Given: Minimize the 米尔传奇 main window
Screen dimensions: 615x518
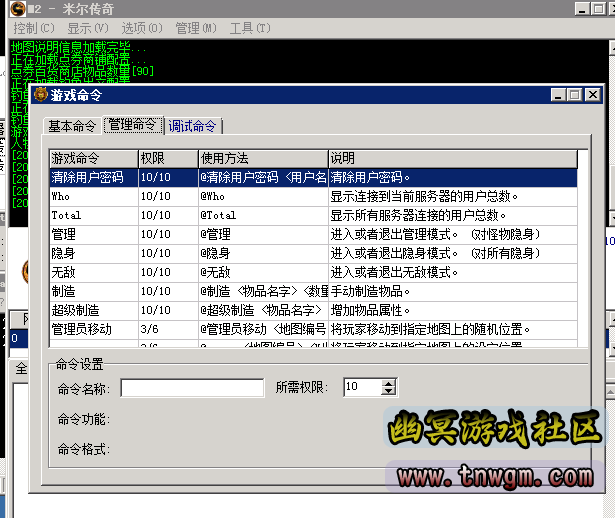Looking at the screenshot, I should (582, 9).
